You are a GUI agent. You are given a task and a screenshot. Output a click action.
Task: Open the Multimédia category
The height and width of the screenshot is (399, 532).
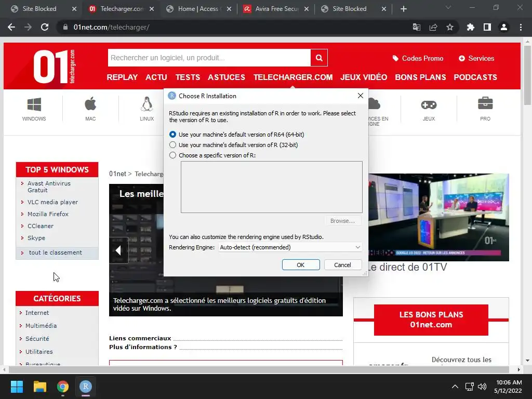tap(41, 326)
